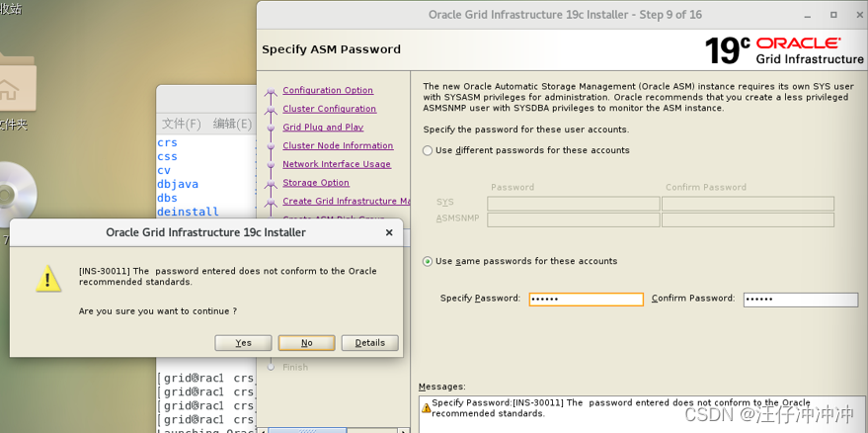Click the css directory in the terminal
The width and height of the screenshot is (868, 433).
[x=167, y=157]
